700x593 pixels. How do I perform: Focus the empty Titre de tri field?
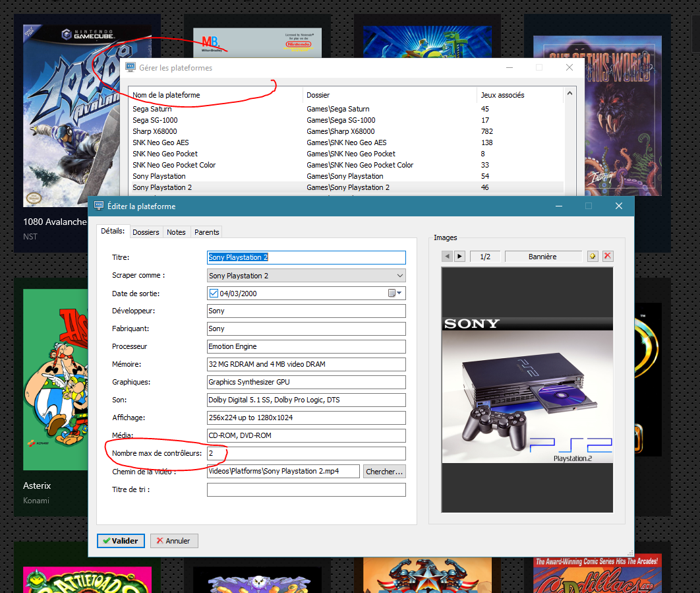306,490
